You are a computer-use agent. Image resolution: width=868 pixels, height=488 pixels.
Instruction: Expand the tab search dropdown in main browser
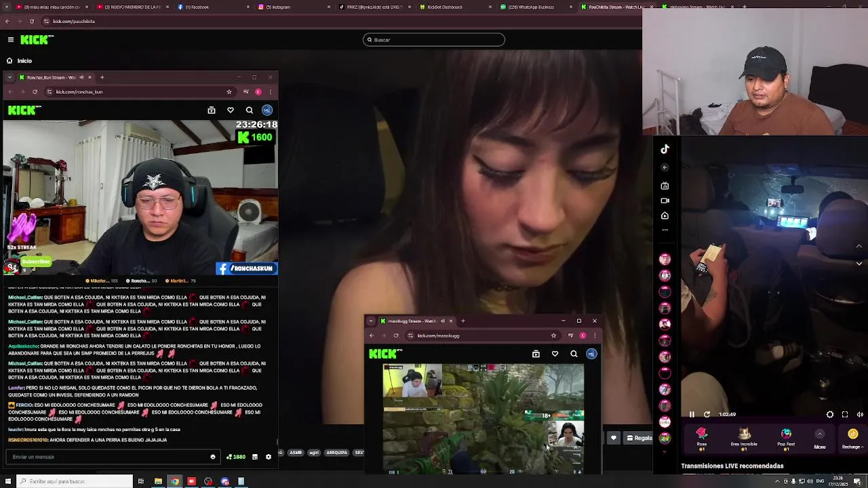coord(5,7)
